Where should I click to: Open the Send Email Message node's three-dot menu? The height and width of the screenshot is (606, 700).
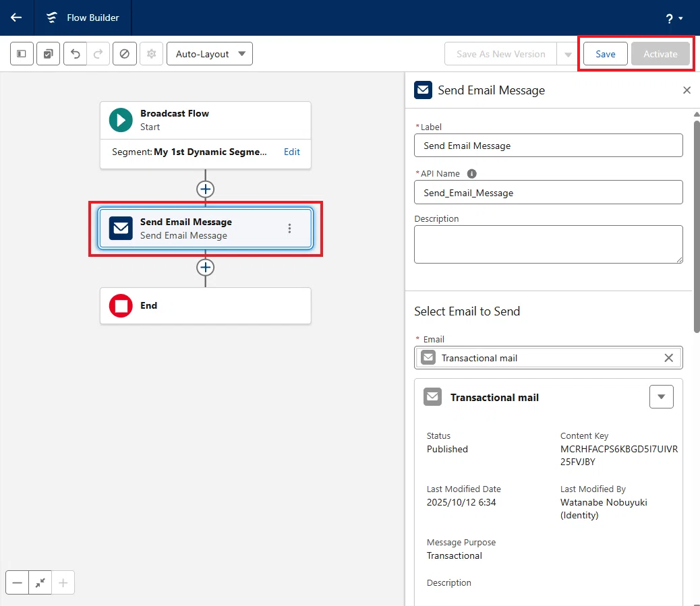coord(290,229)
